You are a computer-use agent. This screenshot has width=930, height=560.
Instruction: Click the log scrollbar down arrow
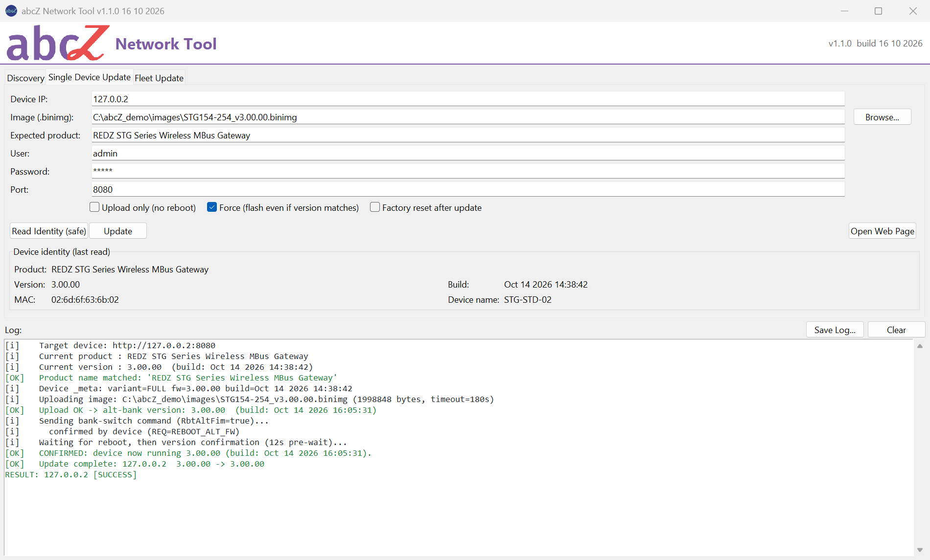(x=920, y=550)
